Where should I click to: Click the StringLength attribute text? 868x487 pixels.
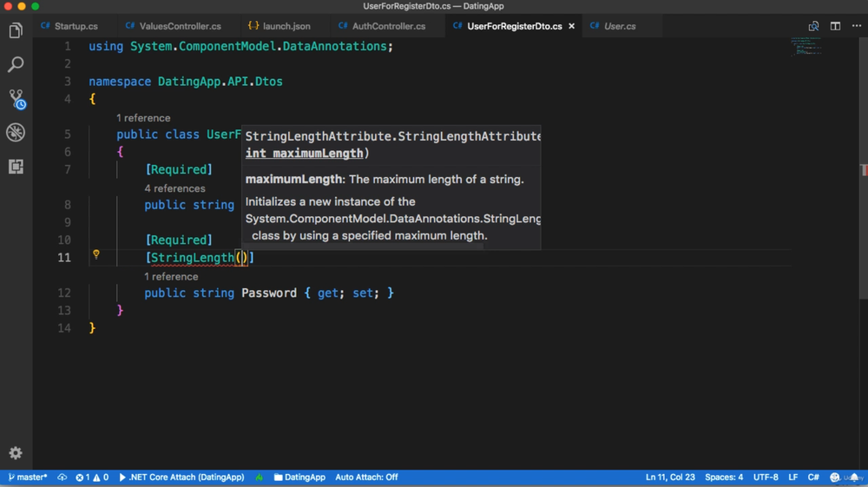[192, 257]
